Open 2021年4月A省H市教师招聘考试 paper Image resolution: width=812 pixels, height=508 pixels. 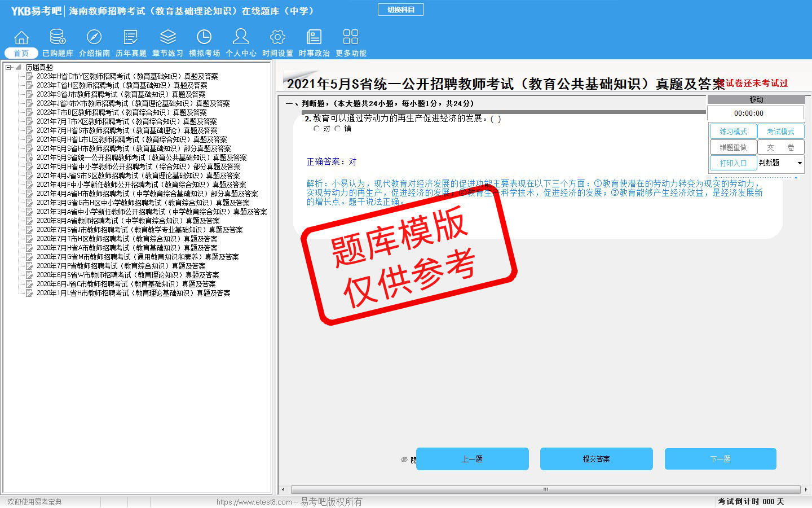tap(147, 194)
